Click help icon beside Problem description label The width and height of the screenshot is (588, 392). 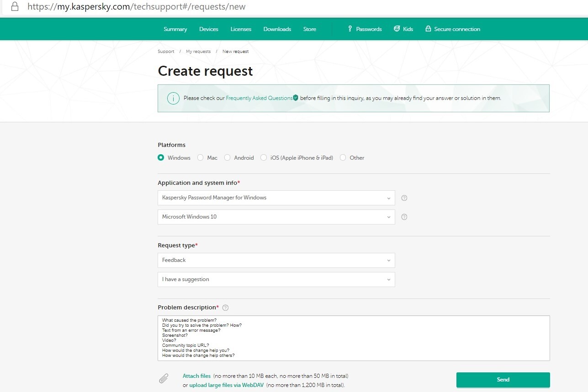(x=225, y=308)
